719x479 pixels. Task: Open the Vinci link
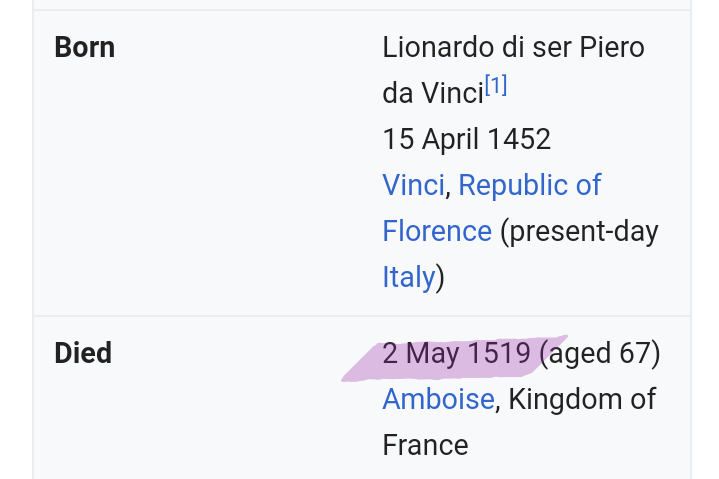(413, 185)
